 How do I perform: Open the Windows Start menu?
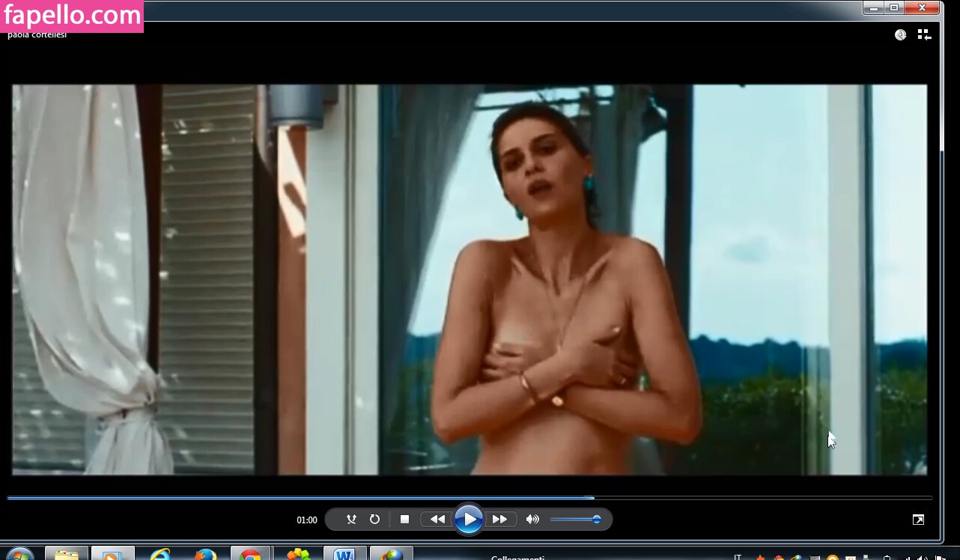[x=20, y=555]
